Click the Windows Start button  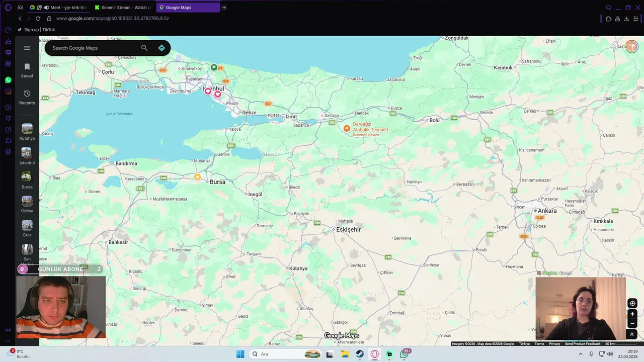pyautogui.click(x=240, y=354)
